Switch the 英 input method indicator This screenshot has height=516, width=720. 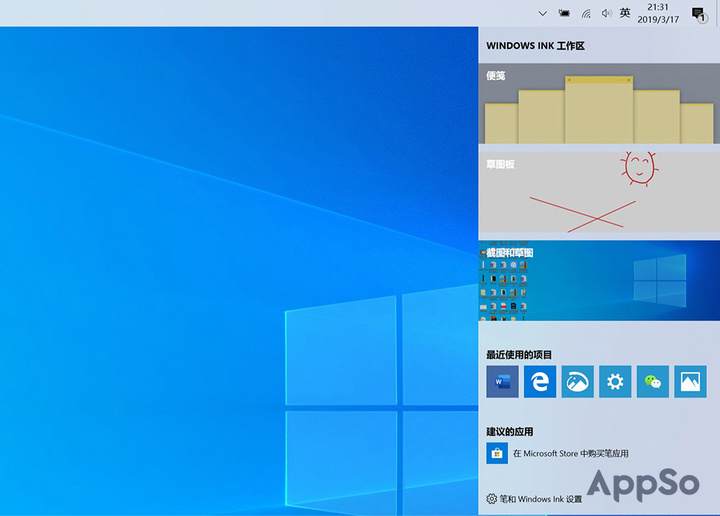pos(625,13)
